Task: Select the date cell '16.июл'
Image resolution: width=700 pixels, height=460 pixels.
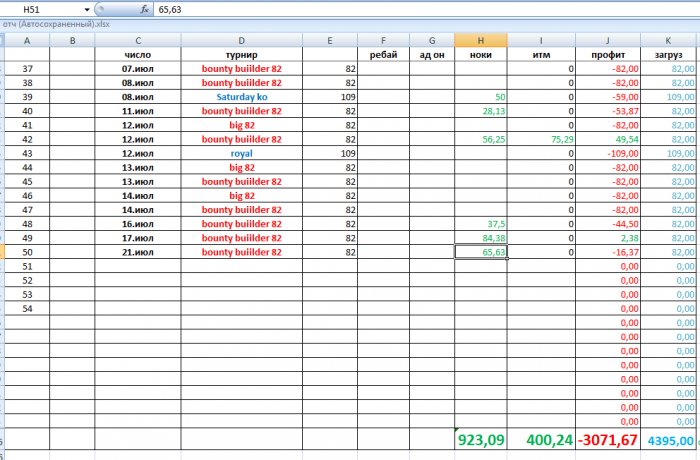Action: 138,224
